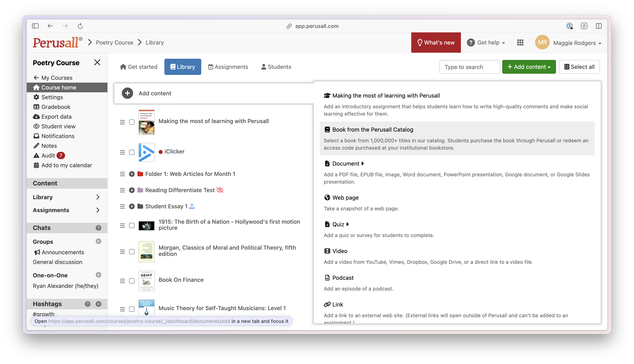This screenshot has height=364, width=634.
Task: Switch to the Assignments tab
Action: pos(228,67)
